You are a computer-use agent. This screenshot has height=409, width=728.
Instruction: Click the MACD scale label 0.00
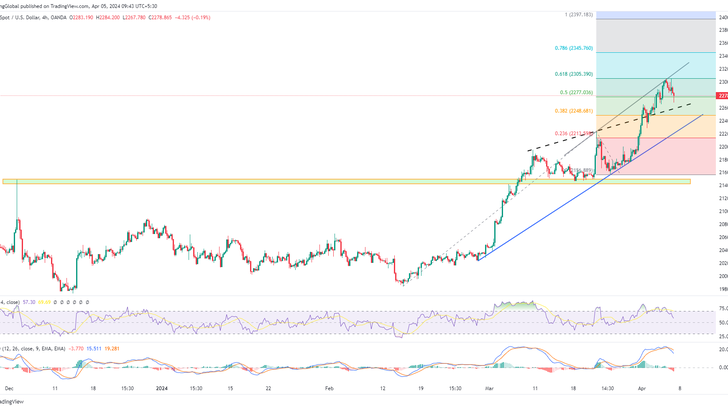point(723,368)
